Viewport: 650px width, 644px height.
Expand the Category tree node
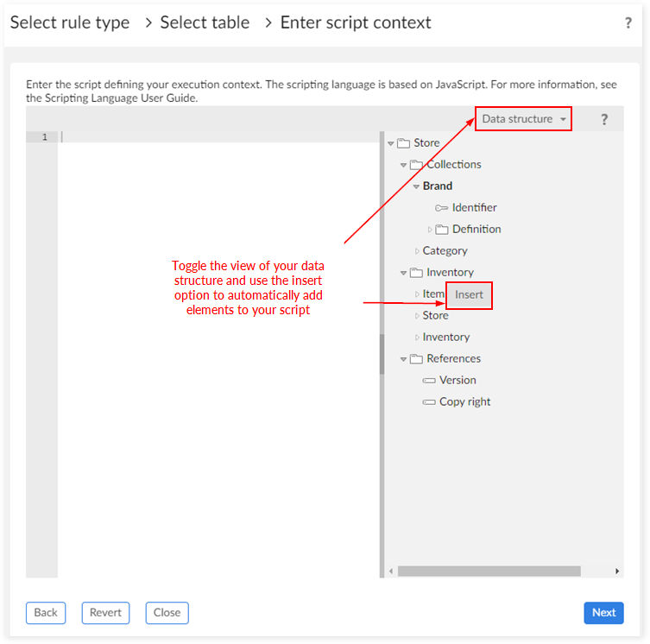[417, 251]
